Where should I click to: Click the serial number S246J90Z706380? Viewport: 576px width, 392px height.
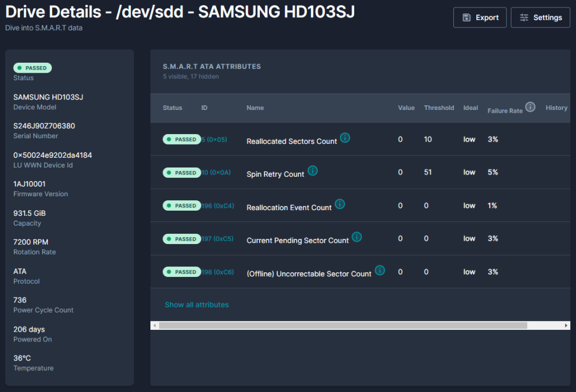44,126
